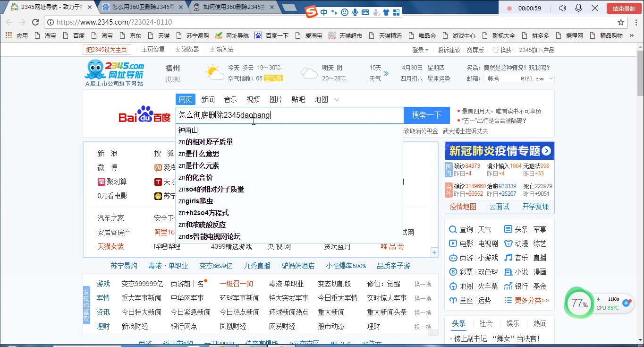Open the Sogou toolbox grid icon
The image size is (644, 347).
click(x=397, y=12)
